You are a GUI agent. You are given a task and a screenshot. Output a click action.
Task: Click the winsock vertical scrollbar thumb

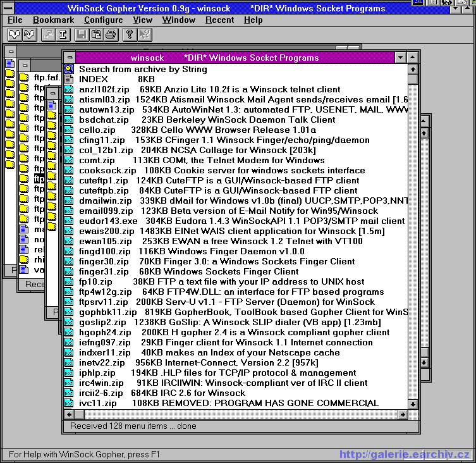coord(413,79)
